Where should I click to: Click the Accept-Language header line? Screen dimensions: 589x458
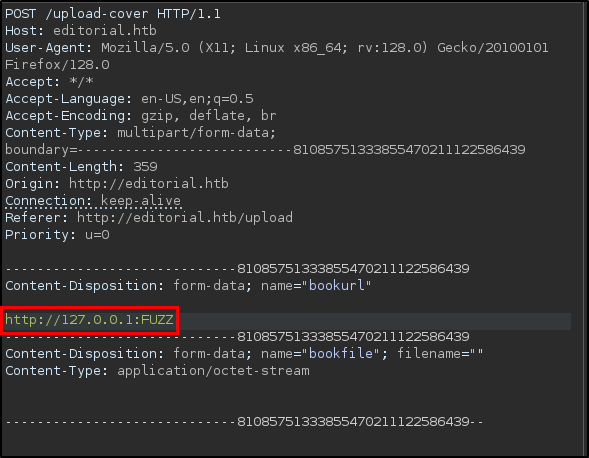(129, 98)
